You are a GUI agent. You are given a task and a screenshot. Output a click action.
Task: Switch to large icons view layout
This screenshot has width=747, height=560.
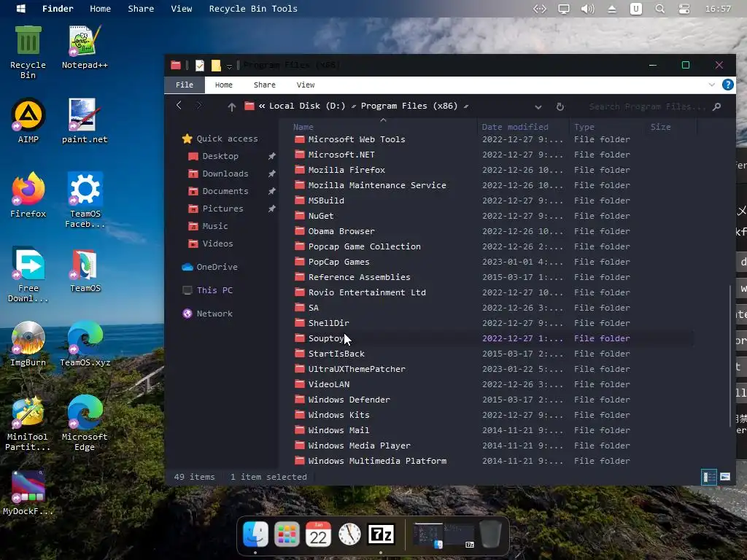point(725,477)
